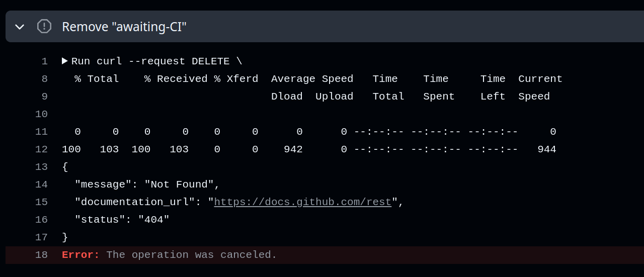Select line number 12 permalink

tap(41, 149)
